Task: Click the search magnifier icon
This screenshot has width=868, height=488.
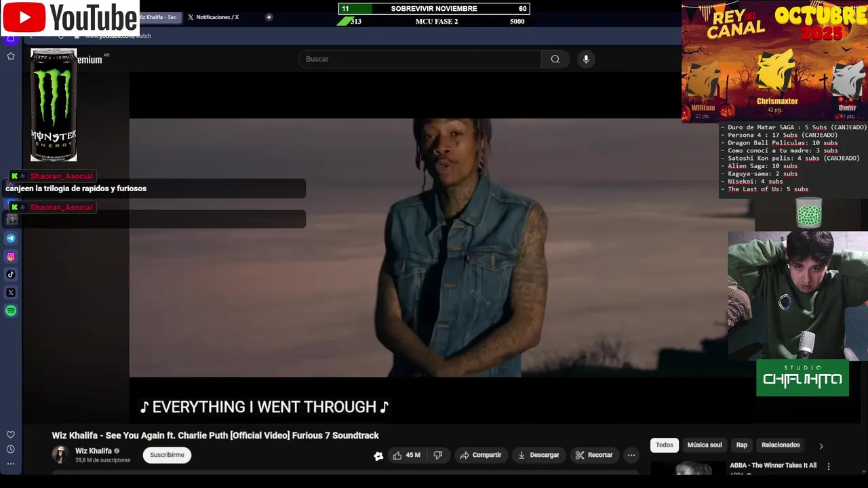Action: (x=555, y=59)
